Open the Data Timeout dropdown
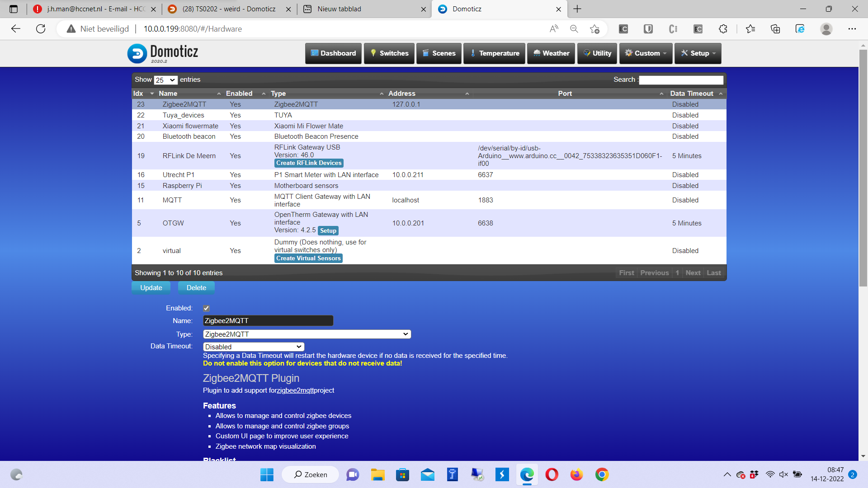Viewport: 868px width, 488px height. 254,347
